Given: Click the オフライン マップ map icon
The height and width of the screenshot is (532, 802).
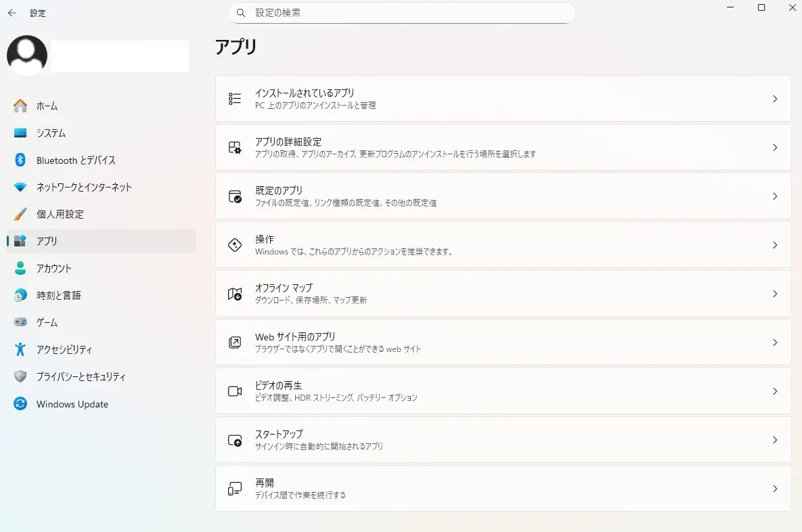Looking at the screenshot, I should pos(235,294).
